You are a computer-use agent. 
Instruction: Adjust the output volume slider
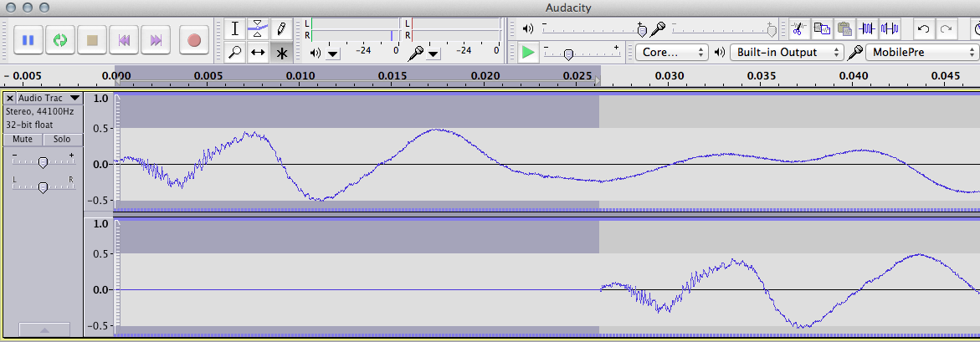pyautogui.click(x=593, y=28)
